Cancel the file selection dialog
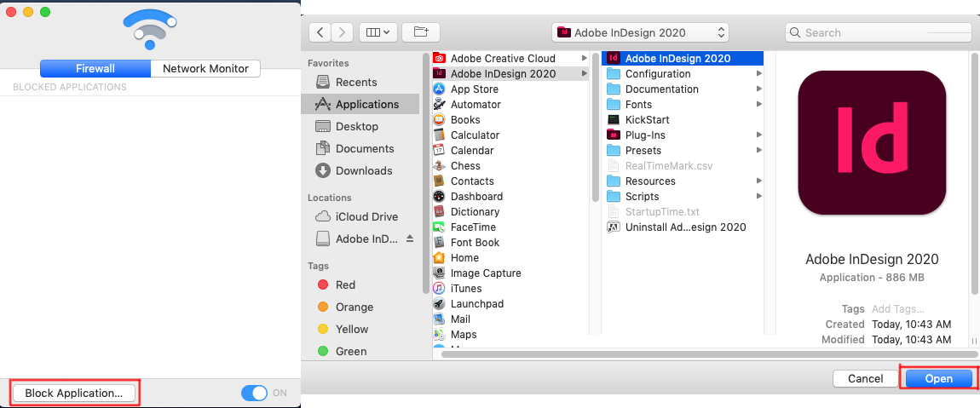 pos(866,379)
